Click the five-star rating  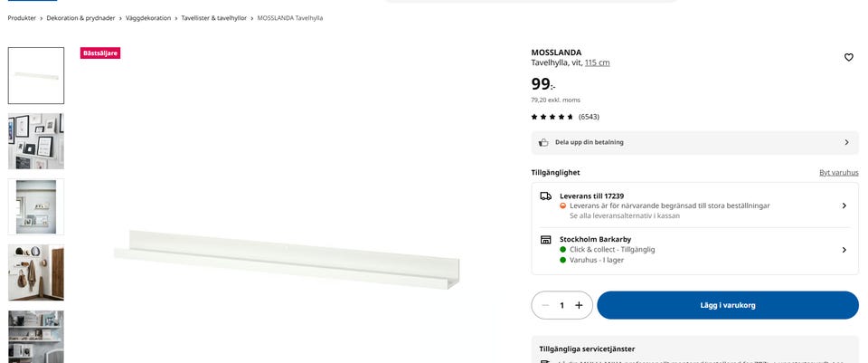point(552,117)
